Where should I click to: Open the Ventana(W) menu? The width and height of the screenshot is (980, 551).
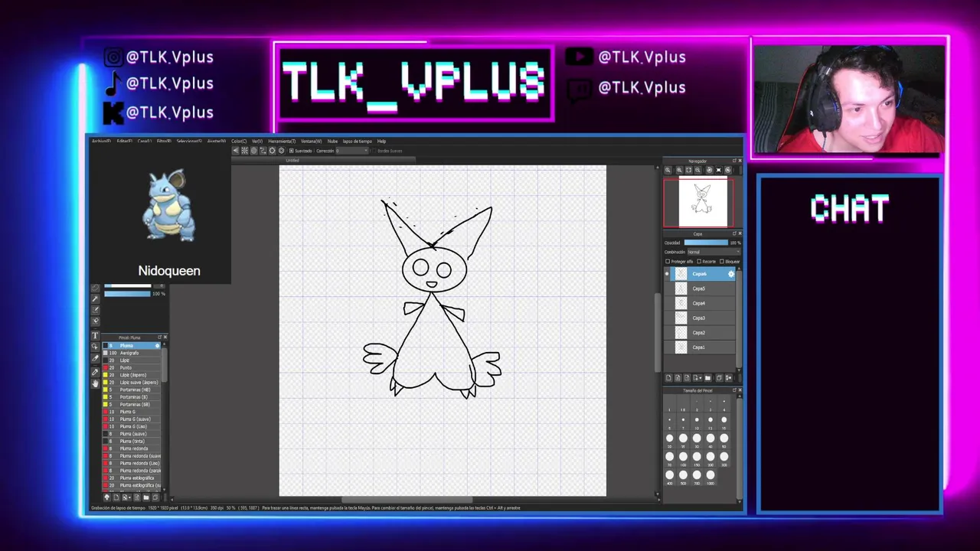coord(312,142)
